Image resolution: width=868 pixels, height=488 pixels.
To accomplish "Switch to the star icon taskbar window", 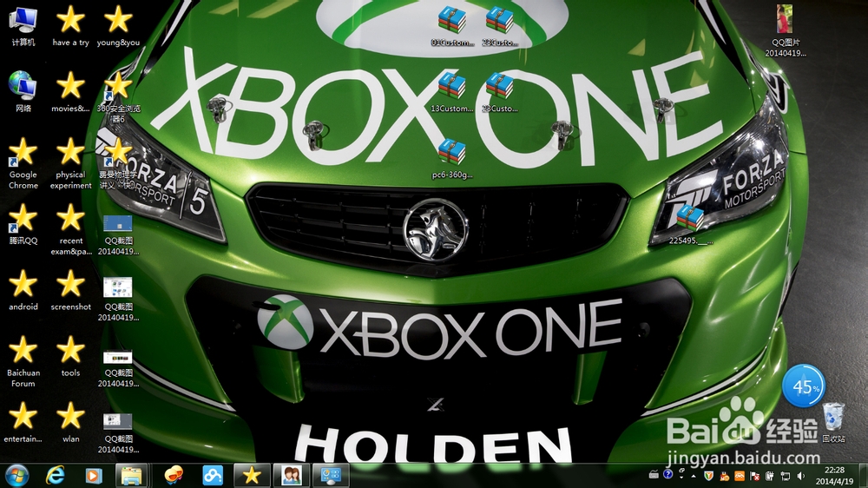I will click(252, 475).
